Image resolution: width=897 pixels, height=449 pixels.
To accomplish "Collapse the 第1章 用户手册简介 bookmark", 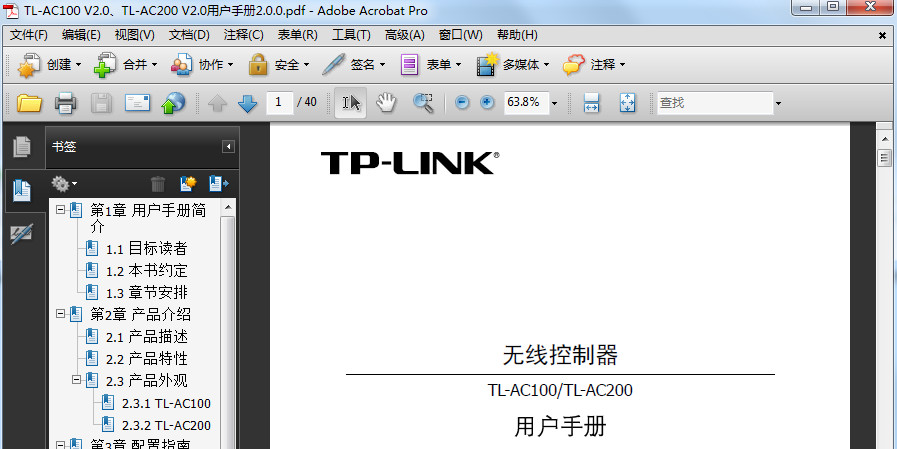I will (60, 210).
